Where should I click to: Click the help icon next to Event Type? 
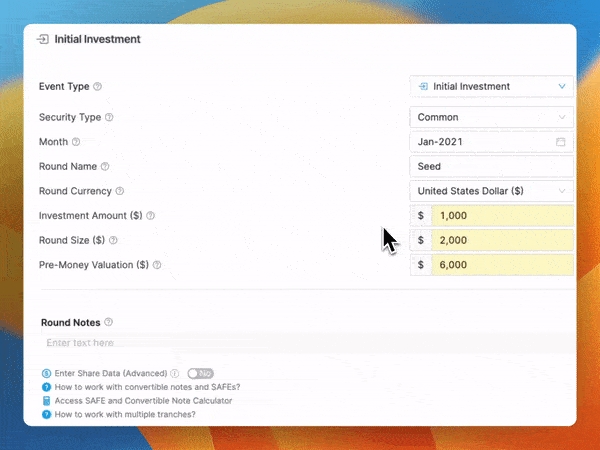(97, 87)
